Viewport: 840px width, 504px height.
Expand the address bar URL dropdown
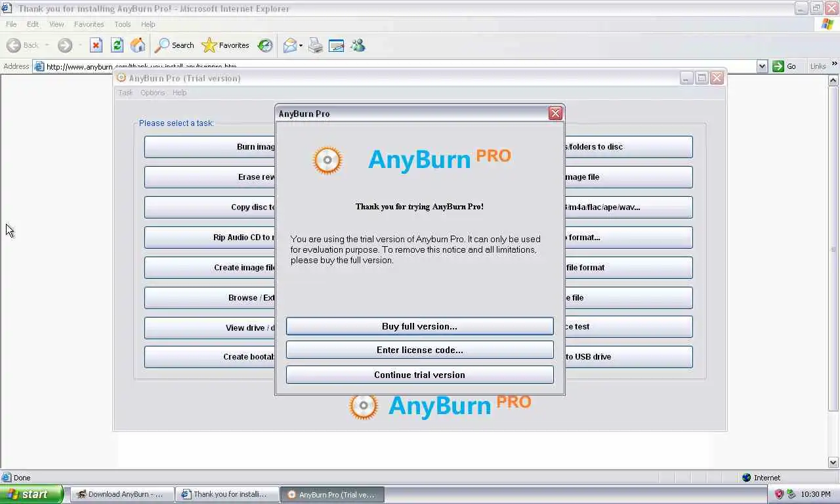click(x=762, y=66)
